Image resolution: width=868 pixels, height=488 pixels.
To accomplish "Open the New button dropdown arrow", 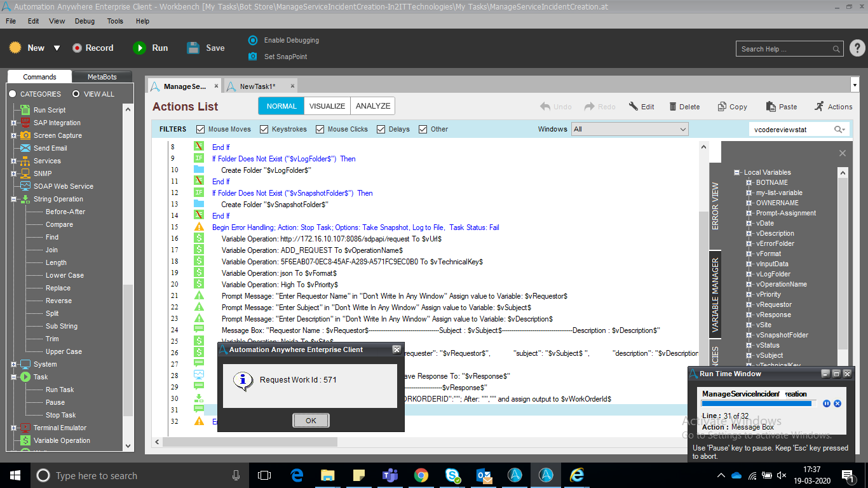I will pos(57,48).
